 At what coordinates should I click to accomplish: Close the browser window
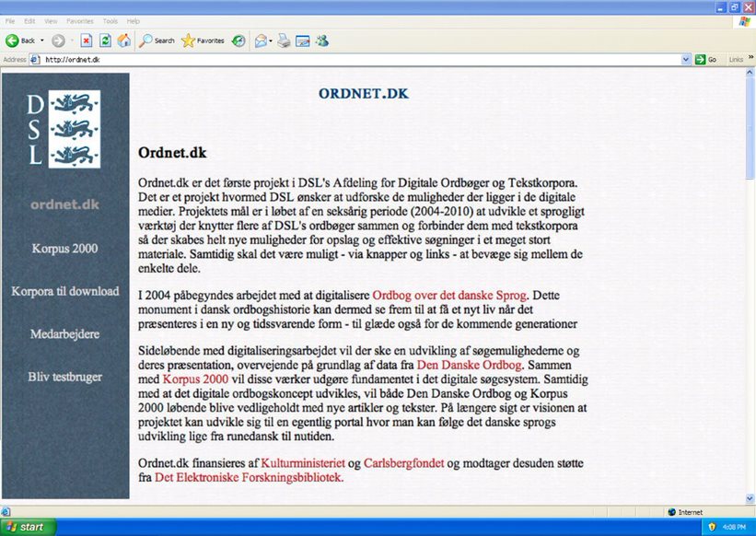click(748, 7)
